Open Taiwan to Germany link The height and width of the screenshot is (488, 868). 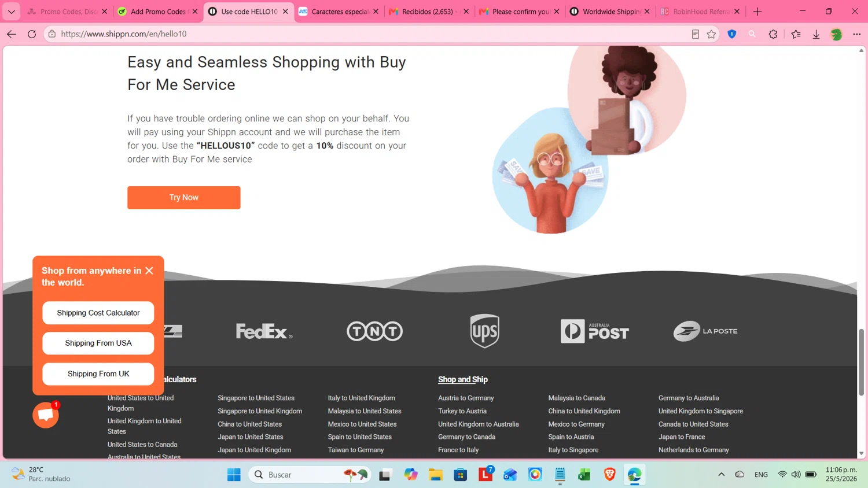pyautogui.click(x=356, y=450)
